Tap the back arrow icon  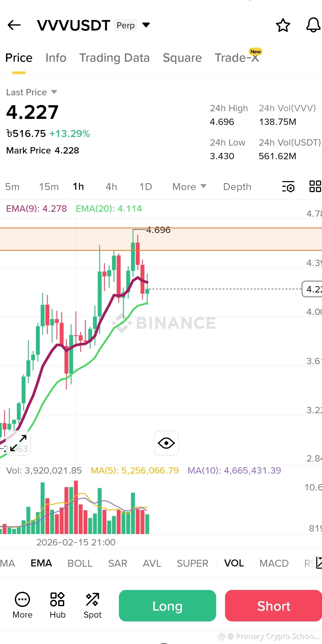pos(14,25)
